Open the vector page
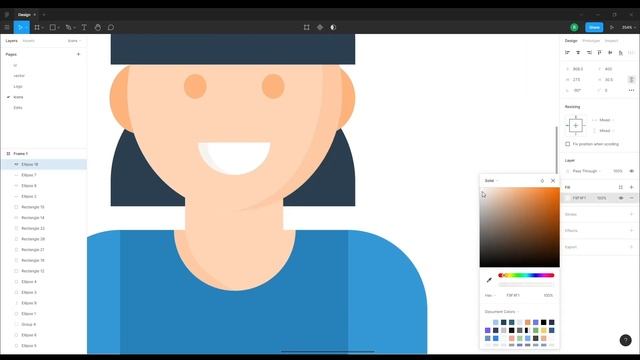Image resolution: width=640 pixels, height=360 pixels. coord(19,76)
